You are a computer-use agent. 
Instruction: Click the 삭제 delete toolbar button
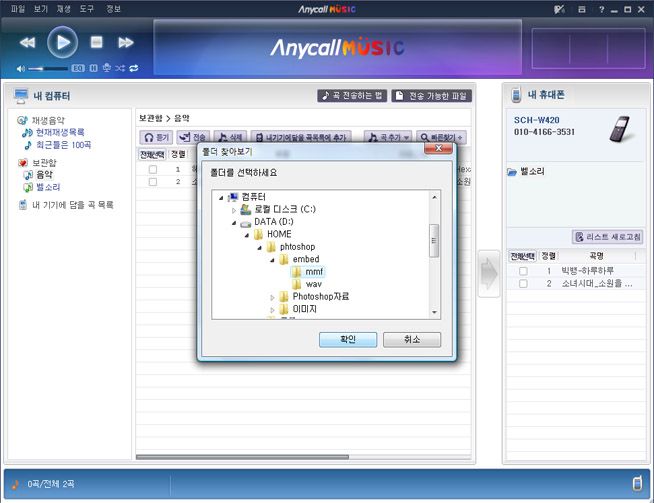click(x=230, y=137)
